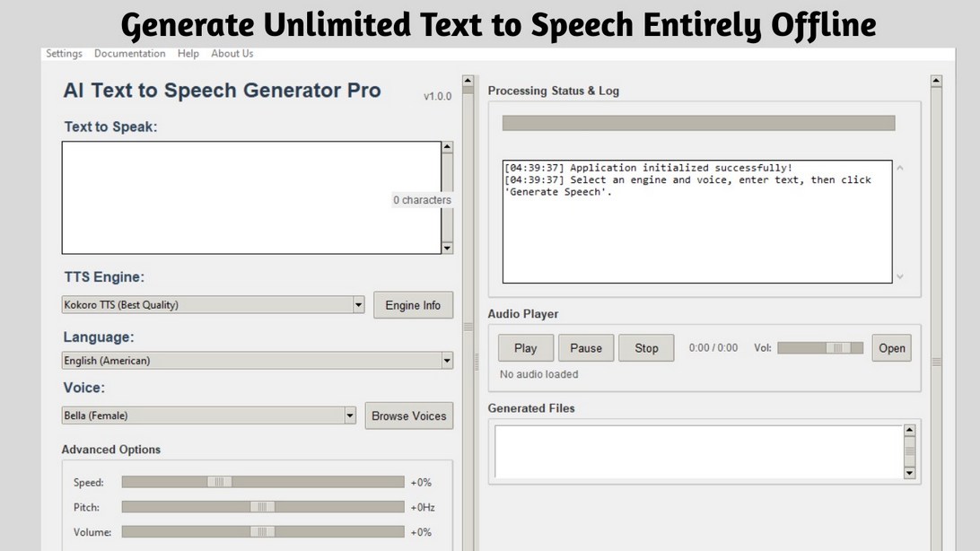The height and width of the screenshot is (551, 980).
Task: Open the About Us menu
Action: [232, 54]
